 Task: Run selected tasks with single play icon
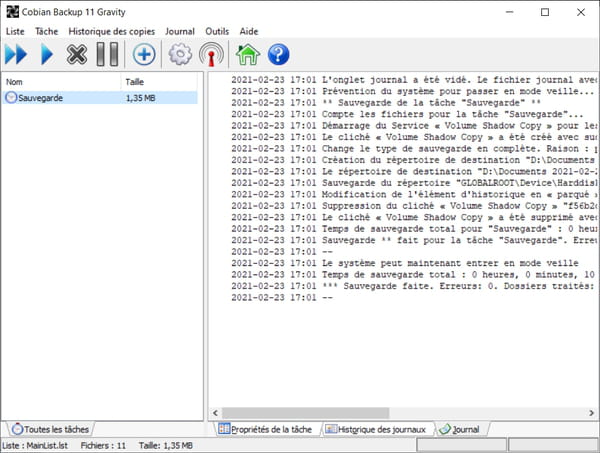(x=47, y=54)
